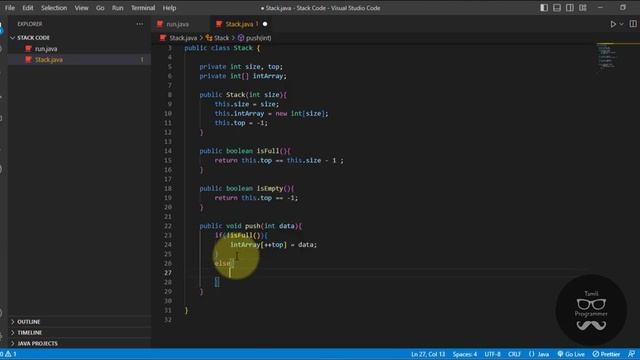The height and width of the screenshot is (360, 640).
Task: Click the Ln 27, Col 13 cursor position
Action: [428, 354]
